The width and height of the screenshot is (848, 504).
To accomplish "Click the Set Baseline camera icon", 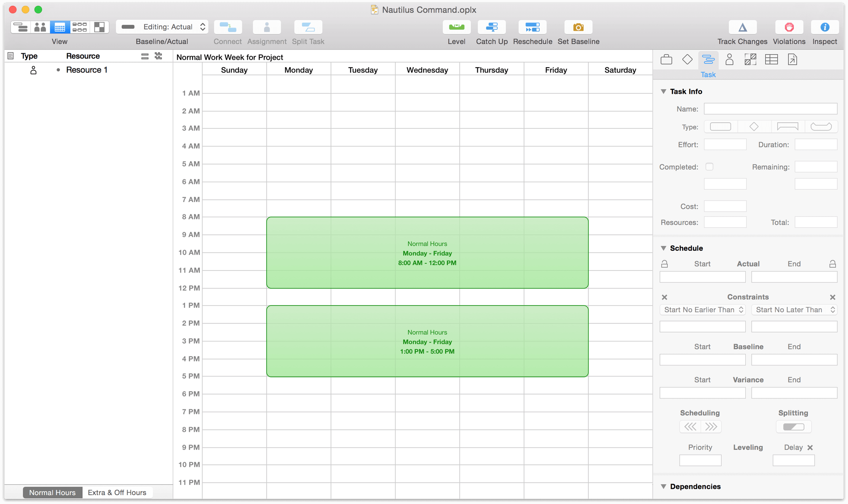I will point(578,27).
